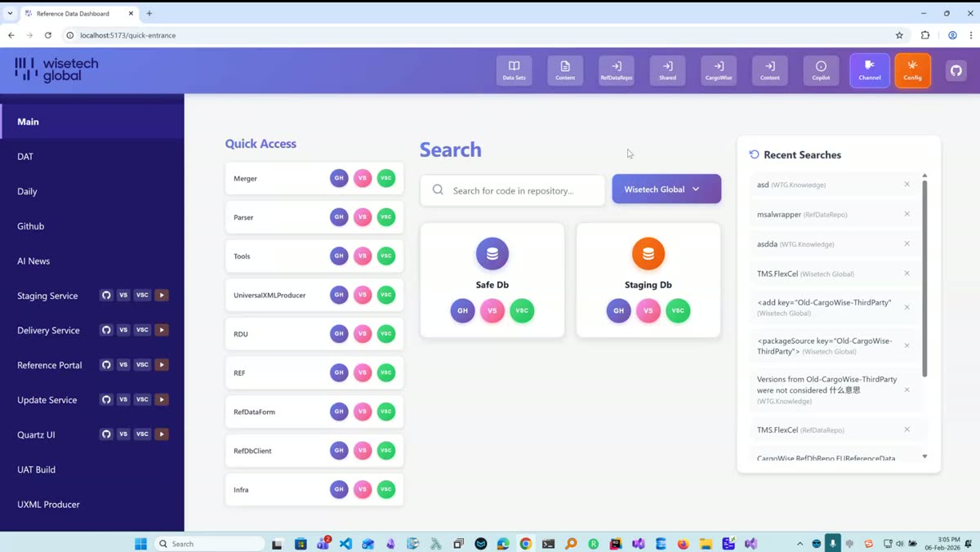Click VS icon beside Update Service

click(123, 399)
